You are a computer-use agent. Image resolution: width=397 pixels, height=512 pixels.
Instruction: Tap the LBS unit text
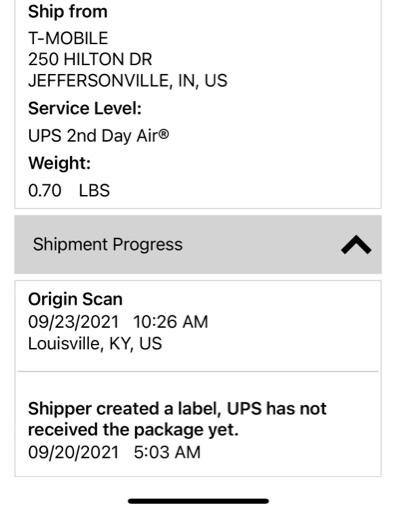tap(94, 191)
